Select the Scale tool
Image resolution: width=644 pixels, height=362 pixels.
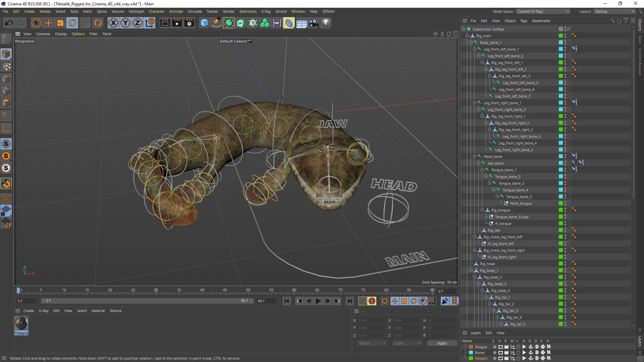tap(60, 23)
